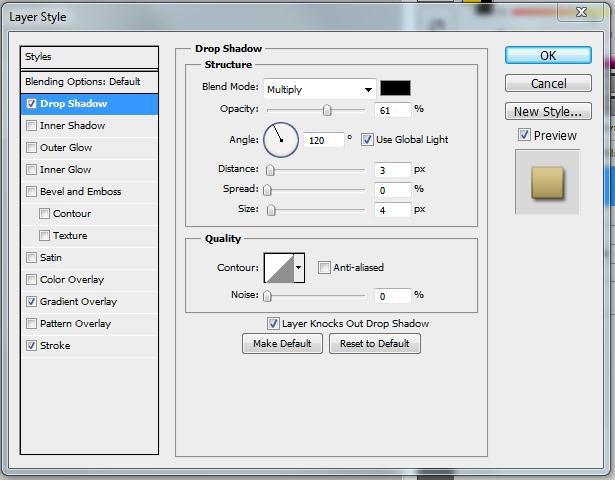Toggle Layer Knocks Out Drop Shadow
The height and width of the screenshot is (480, 615).
(273, 324)
